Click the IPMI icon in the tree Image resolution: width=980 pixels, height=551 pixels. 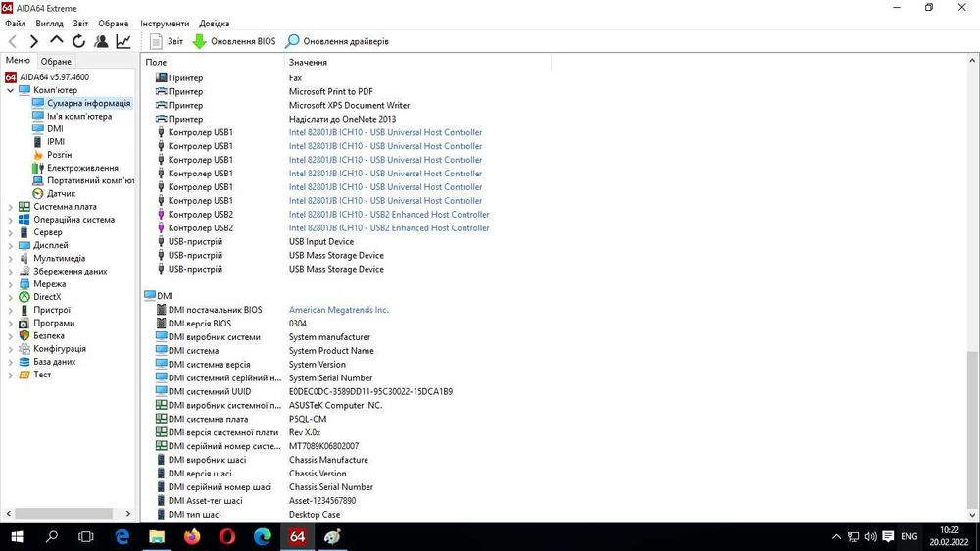click(38, 142)
